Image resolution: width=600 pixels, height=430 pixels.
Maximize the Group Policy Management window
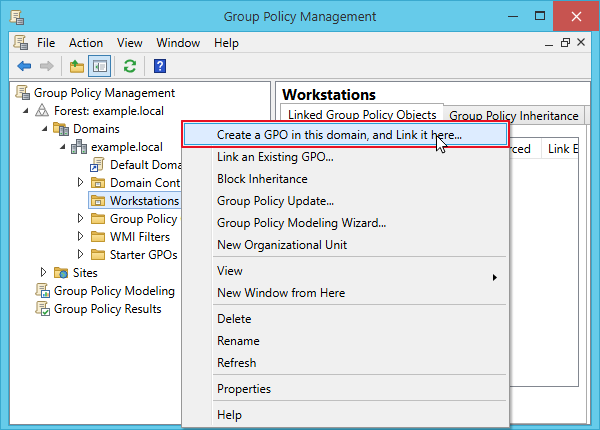(x=540, y=16)
